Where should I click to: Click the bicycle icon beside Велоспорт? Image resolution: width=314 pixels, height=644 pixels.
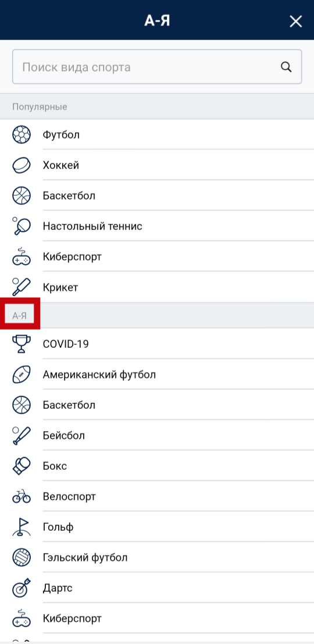click(x=22, y=497)
